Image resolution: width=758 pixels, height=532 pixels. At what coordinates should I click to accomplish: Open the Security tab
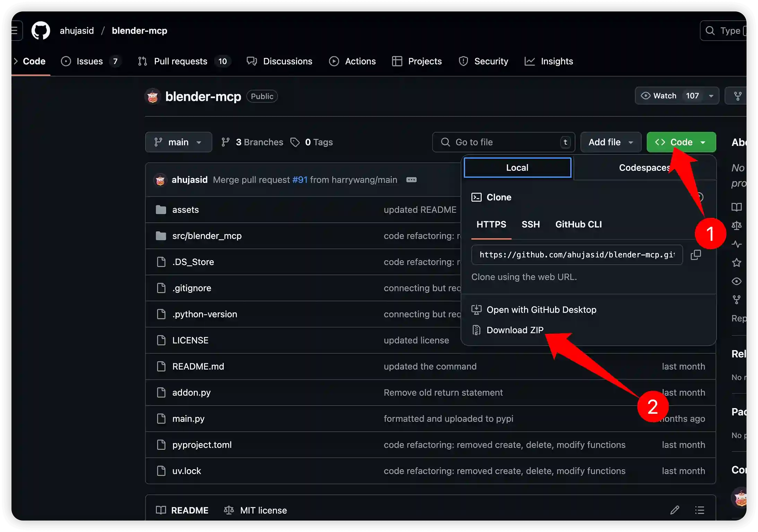483,61
